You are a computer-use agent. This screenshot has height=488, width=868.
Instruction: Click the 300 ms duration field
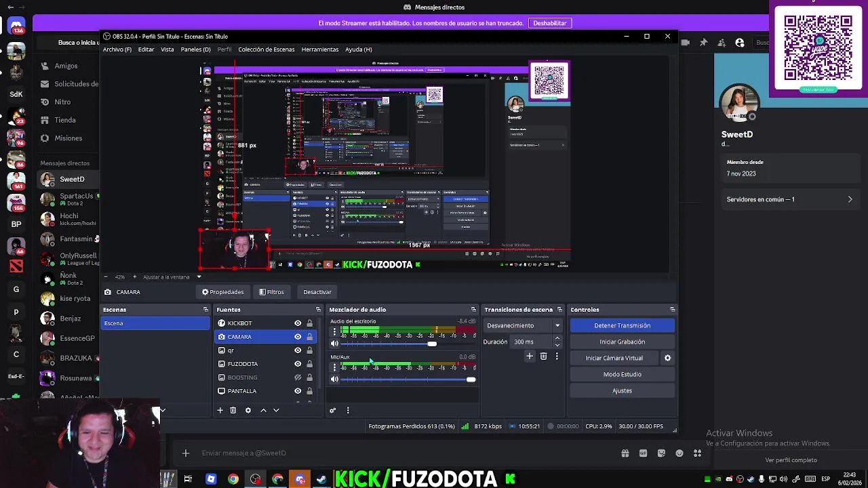coord(532,342)
